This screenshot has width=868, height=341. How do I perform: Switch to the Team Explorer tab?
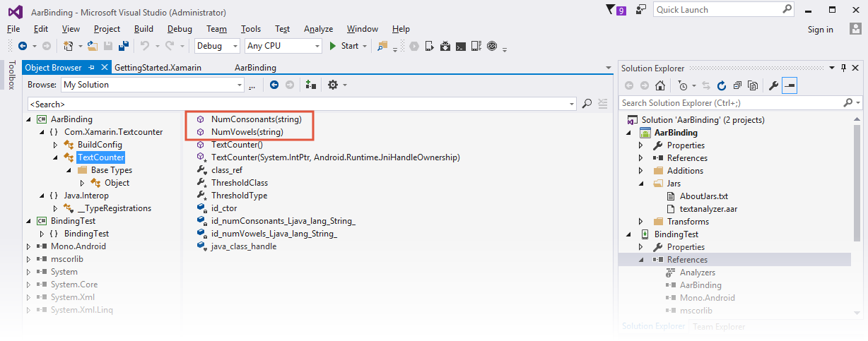tap(719, 326)
